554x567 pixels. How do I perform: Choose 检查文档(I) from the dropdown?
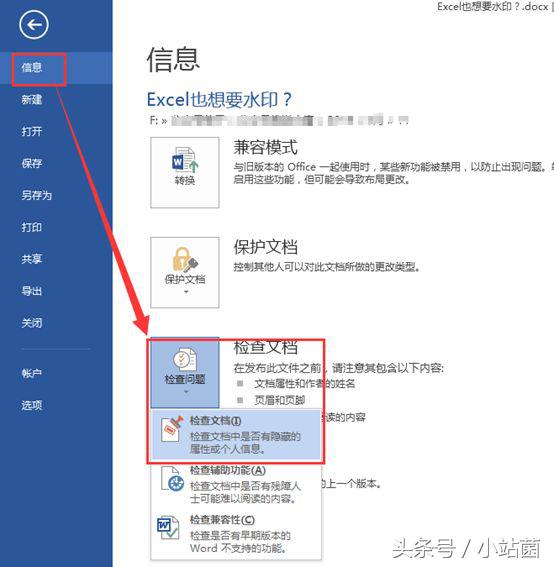[x=236, y=434]
